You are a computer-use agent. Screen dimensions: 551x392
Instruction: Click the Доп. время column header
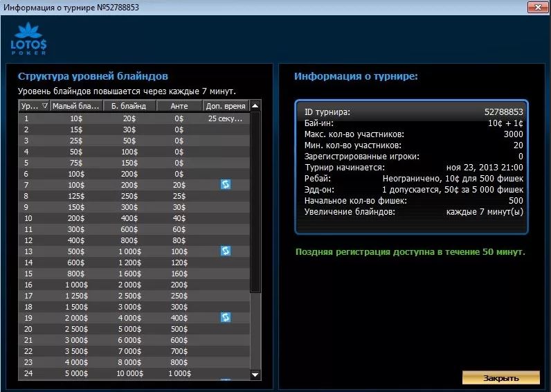226,106
